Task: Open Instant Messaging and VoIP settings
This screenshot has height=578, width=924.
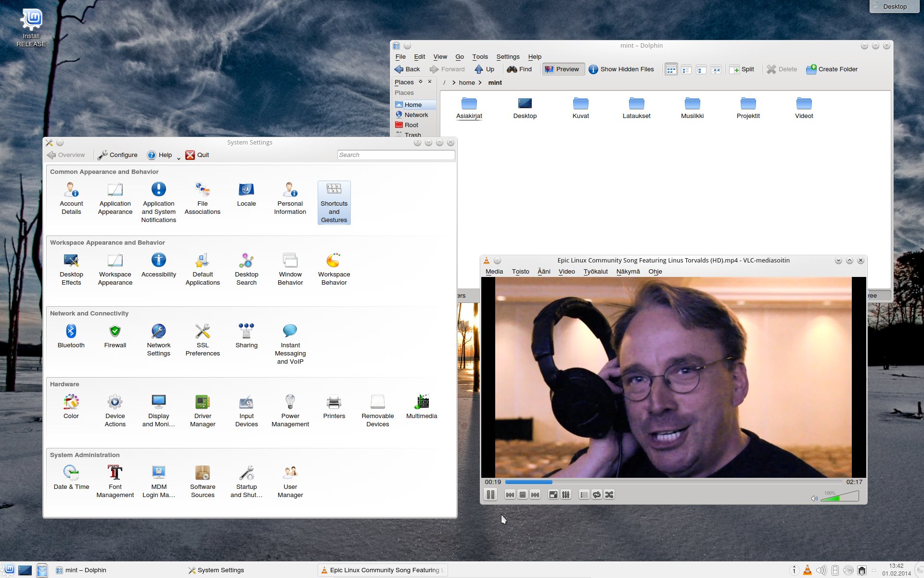Action: click(x=290, y=344)
